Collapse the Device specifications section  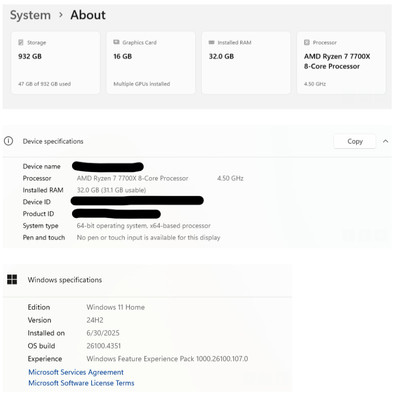[385, 141]
